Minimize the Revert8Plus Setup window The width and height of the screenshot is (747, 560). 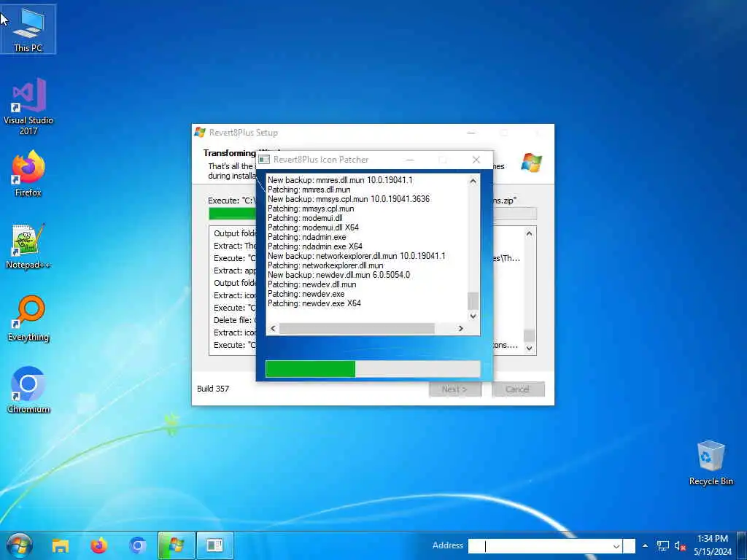click(x=471, y=133)
